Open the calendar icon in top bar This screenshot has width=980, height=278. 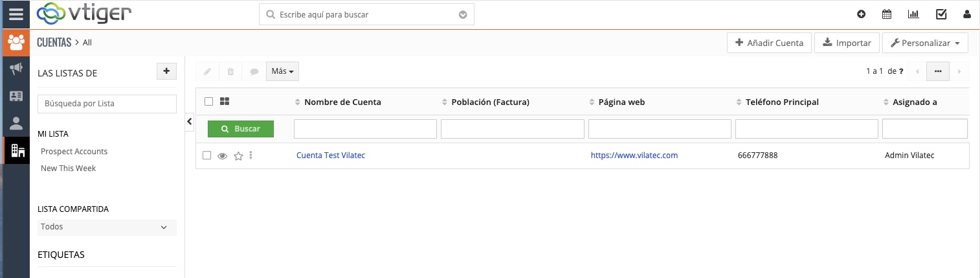tap(887, 14)
